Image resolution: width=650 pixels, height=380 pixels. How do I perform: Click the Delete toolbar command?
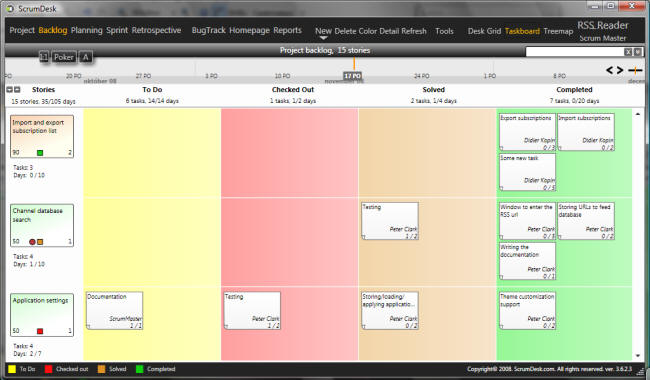click(x=345, y=31)
